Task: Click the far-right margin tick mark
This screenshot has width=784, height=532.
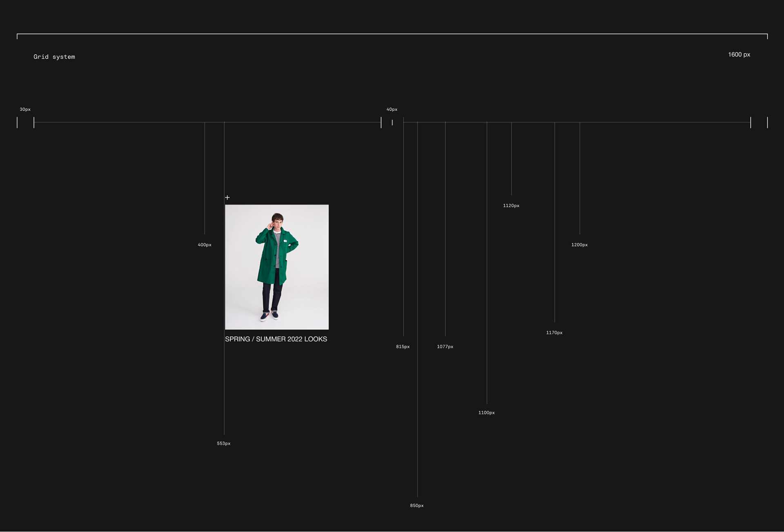Action: (767, 122)
